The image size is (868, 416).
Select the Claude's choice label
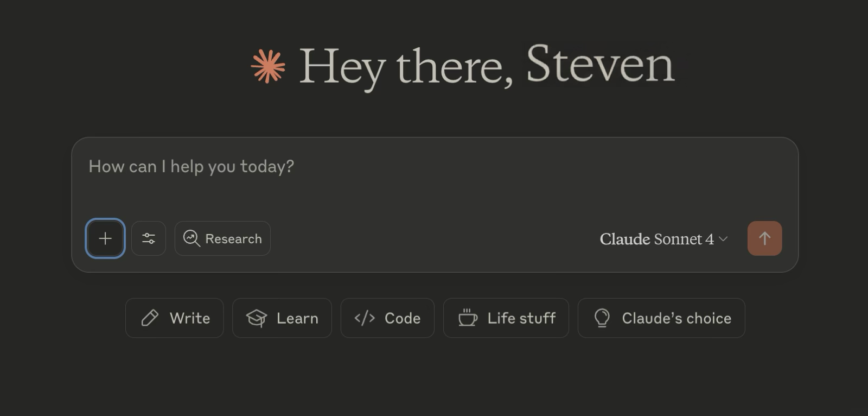[x=676, y=318]
